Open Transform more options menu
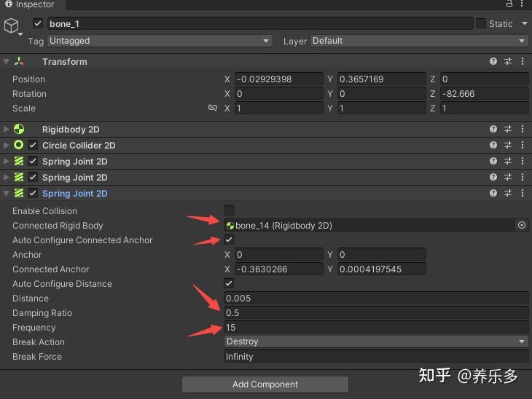Viewport: 532px width, 399px height. (x=523, y=61)
